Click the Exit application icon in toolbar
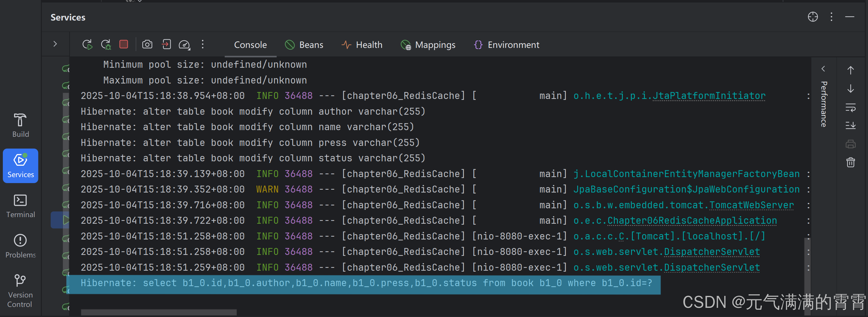868x317 pixels. point(166,44)
